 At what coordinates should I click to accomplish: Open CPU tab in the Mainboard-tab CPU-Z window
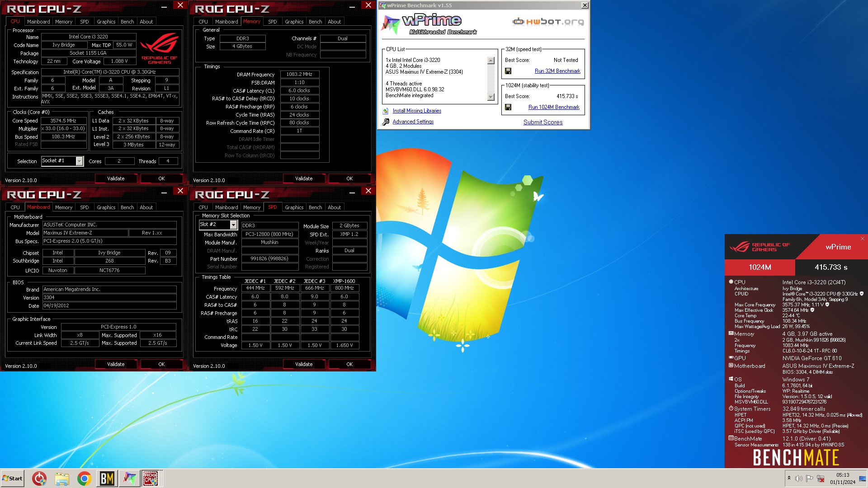pos(15,207)
